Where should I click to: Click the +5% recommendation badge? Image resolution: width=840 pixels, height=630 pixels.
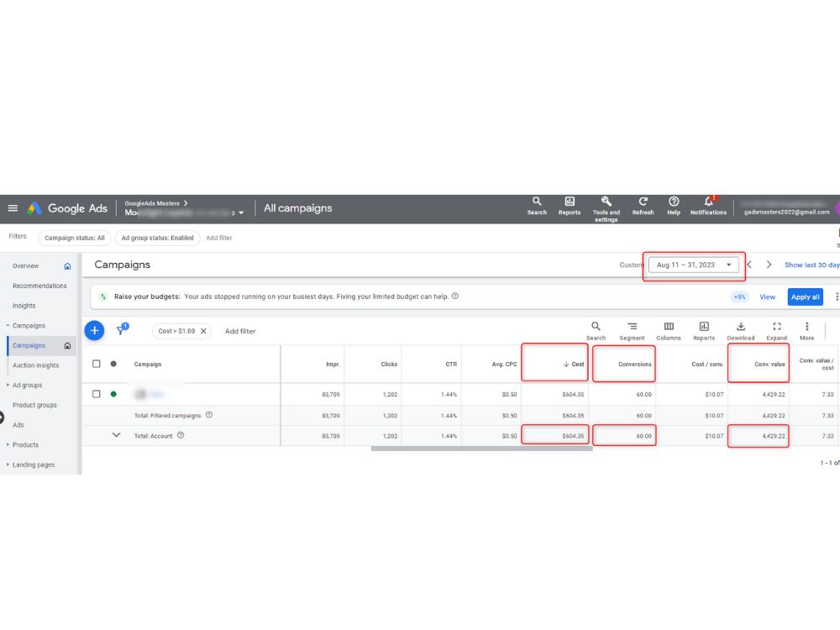tap(739, 297)
